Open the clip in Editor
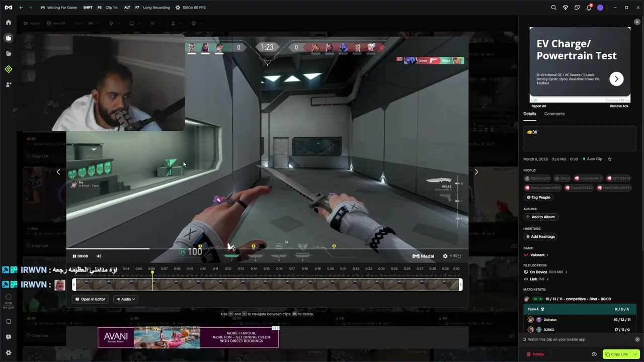This screenshot has width=644, height=362. [91, 299]
